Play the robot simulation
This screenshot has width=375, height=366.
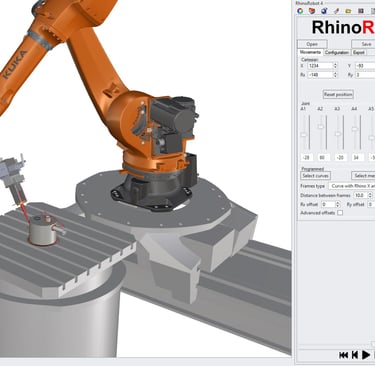point(366,355)
